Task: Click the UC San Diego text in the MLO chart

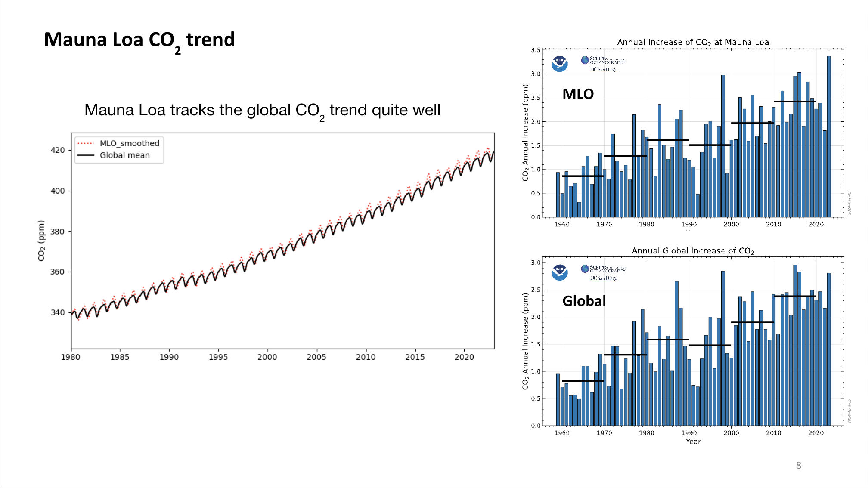Action: coord(603,70)
